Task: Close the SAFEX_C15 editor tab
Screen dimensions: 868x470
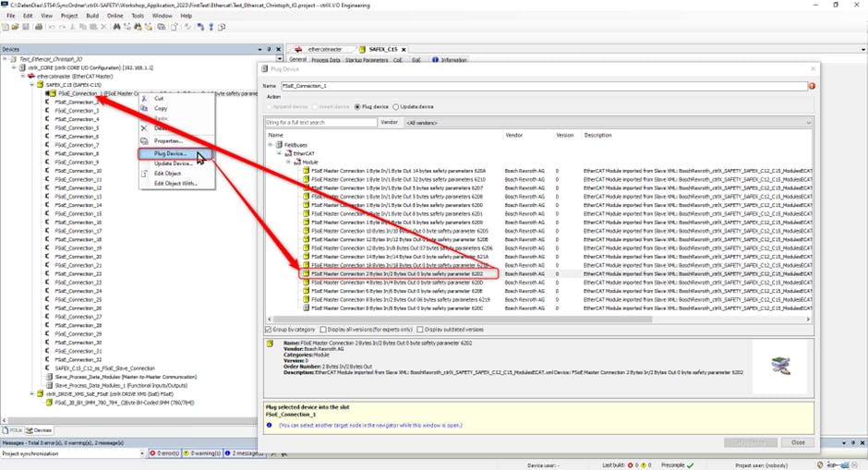Action: (404, 49)
